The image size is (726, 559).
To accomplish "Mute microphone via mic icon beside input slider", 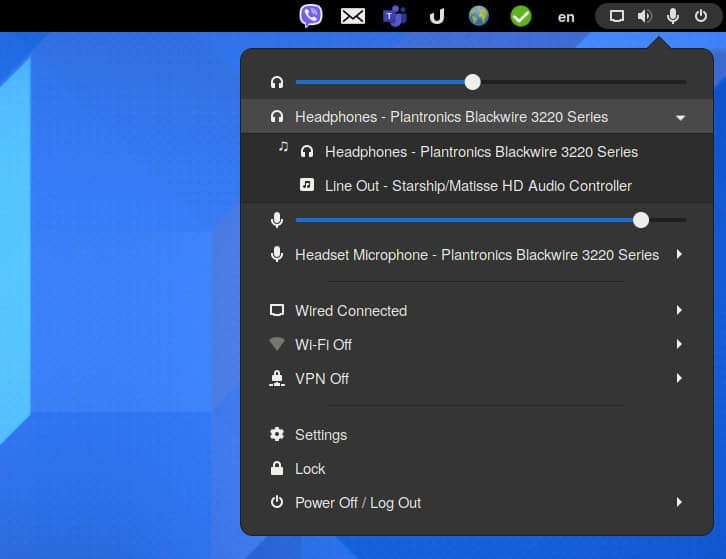I will (277, 220).
